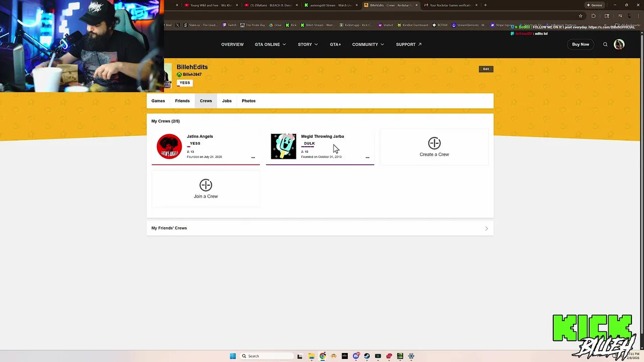Screen dimensions: 644x362
Task: Open File Explorer from taskbar
Action: click(311, 356)
